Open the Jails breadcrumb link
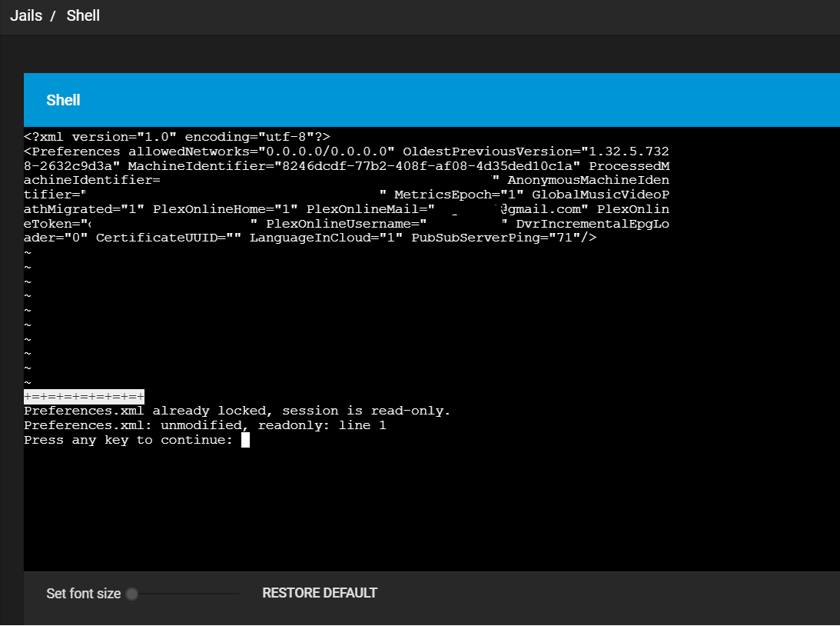 tap(25, 15)
